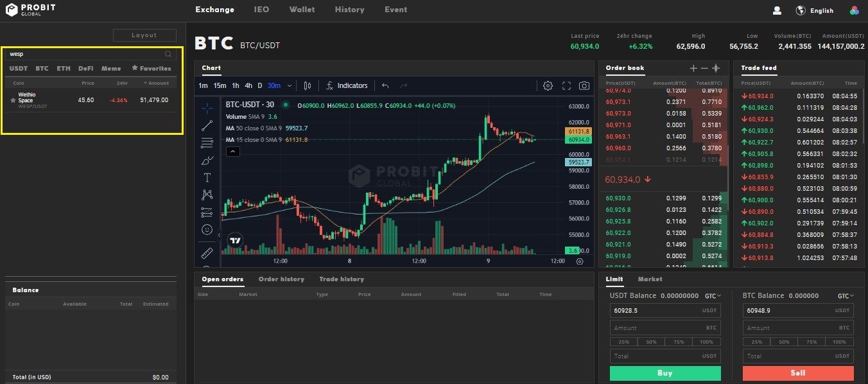Viewport: 868px width, 384px height.
Task: Select the horizontal lines Fib tool
Action: [x=207, y=143]
